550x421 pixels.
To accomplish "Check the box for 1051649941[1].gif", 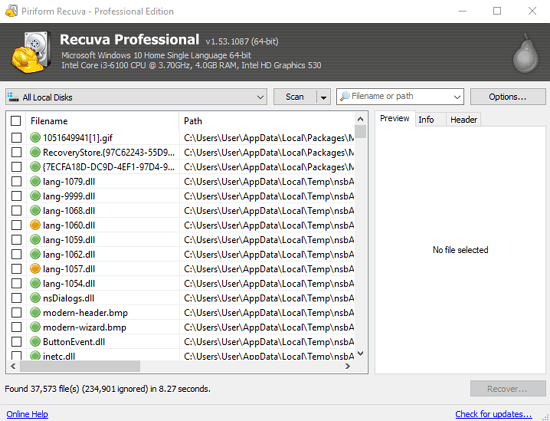I will (x=16, y=138).
